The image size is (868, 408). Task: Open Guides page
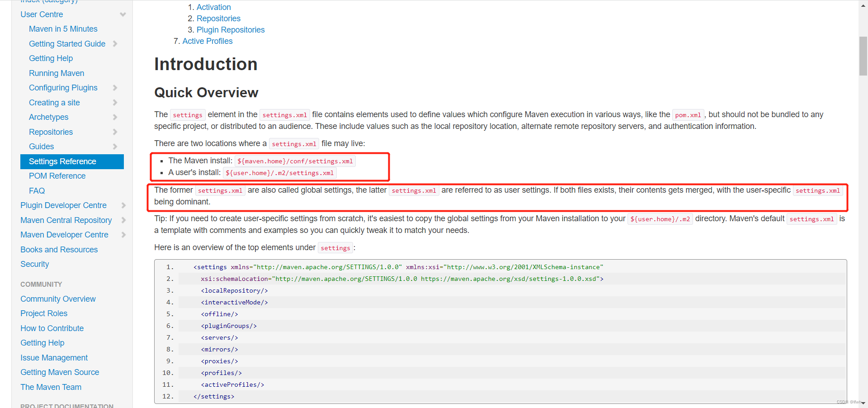(41, 147)
